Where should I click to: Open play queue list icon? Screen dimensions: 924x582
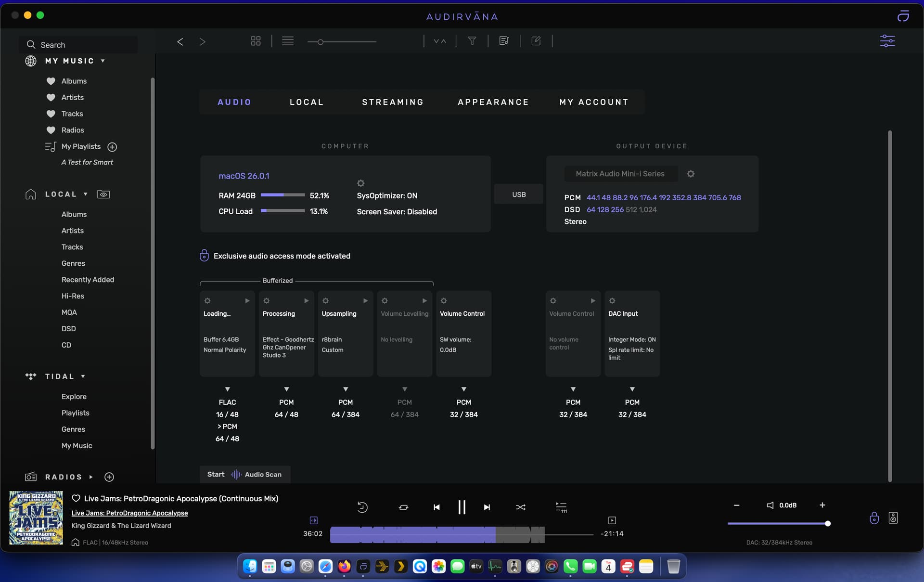click(x=561, y=507)
